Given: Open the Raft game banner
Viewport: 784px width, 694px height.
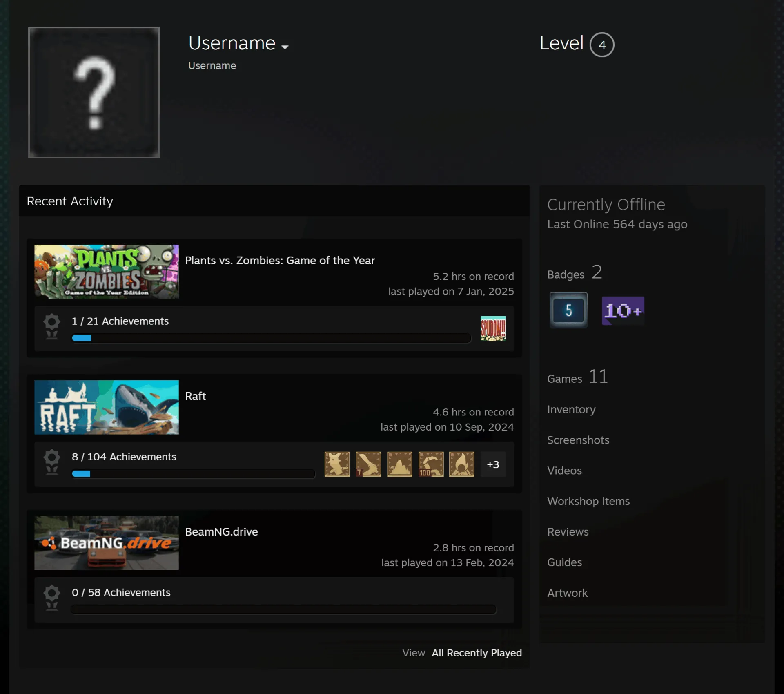Looking at the screenshot, I should (107, 407).
